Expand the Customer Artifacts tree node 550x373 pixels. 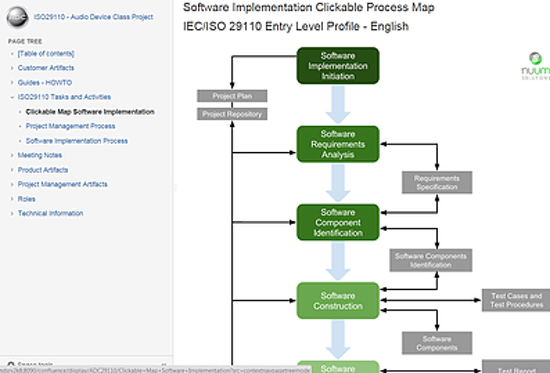pyautogui.click(x=12, y=68)
